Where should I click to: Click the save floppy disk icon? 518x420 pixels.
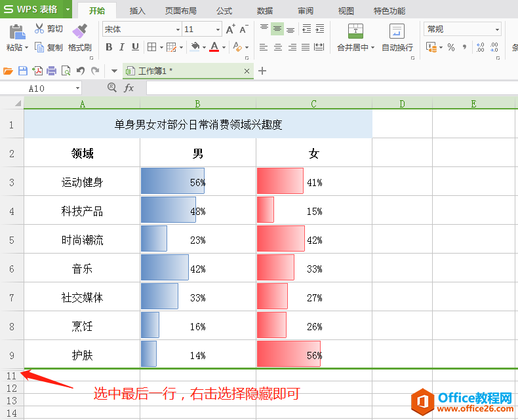pyautogui.click(x=23, y=71)
